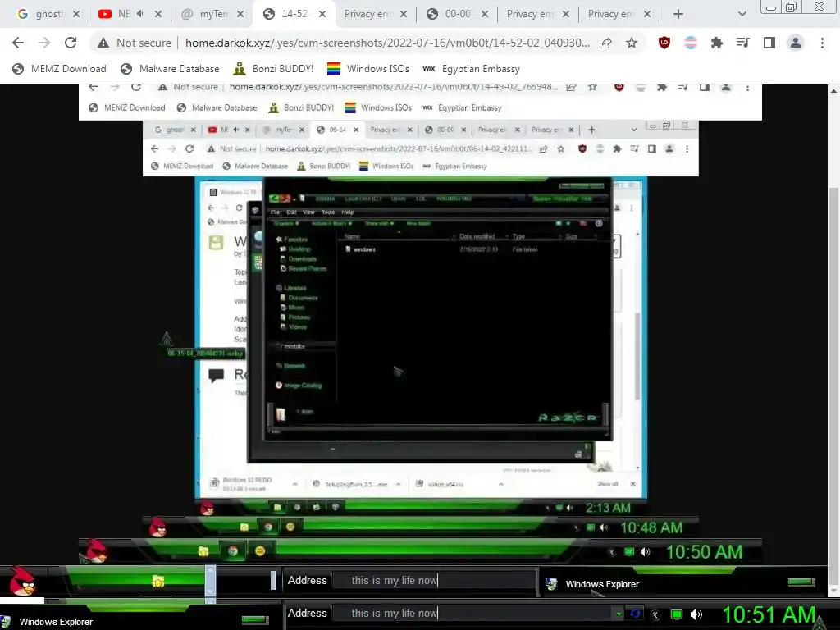Screen dimensions: 840x630
Task: Select 'mistake' in the Explorer sidebar
Action: click(294, 347)
